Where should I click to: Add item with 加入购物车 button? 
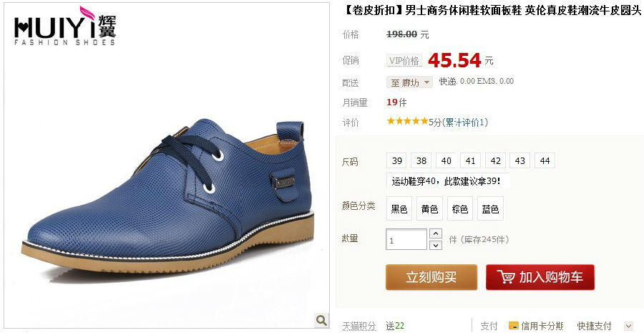pyautogui.click(x=540, y=277)
